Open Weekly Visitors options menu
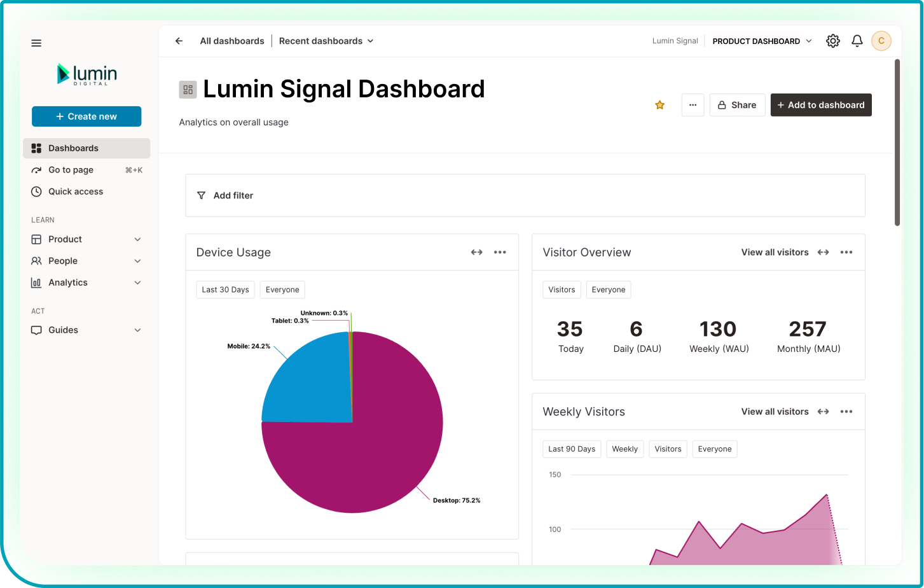 [846, 412]
